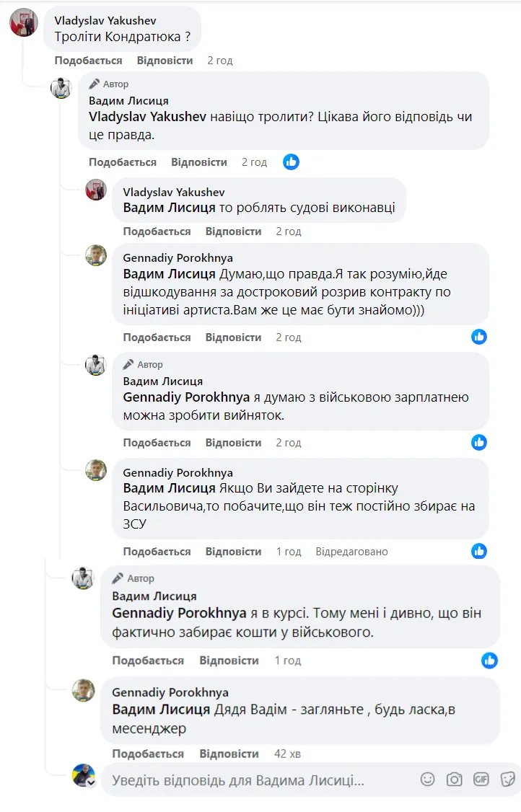The image size is (521, 812).
Task: Click "Vladyslav Yakushev" mention in "навіщо тролити?" reply
Action: coord(148,116)
